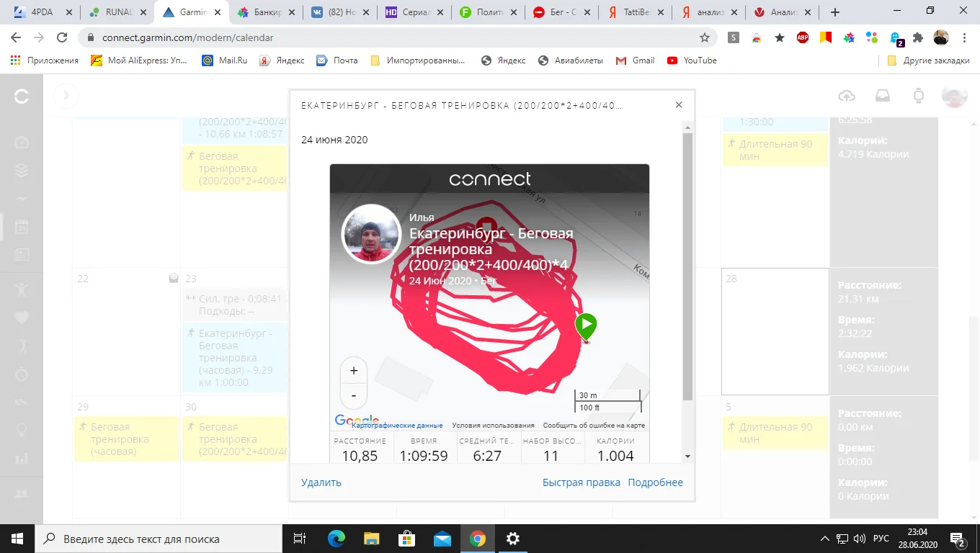Screen dimensions: 980x553
Task: Click Удалить to delete the workout
Action: point(321,482)
